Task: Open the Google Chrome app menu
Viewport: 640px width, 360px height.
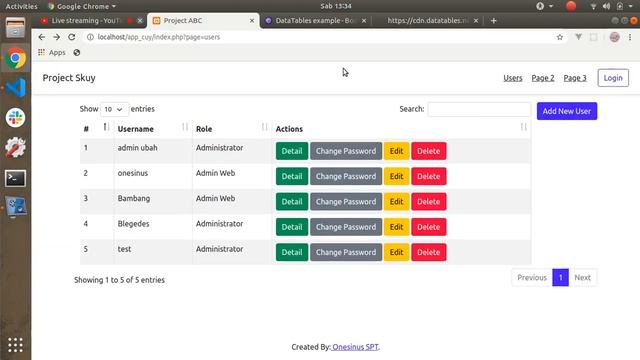Action: click(x=82, y=6)
